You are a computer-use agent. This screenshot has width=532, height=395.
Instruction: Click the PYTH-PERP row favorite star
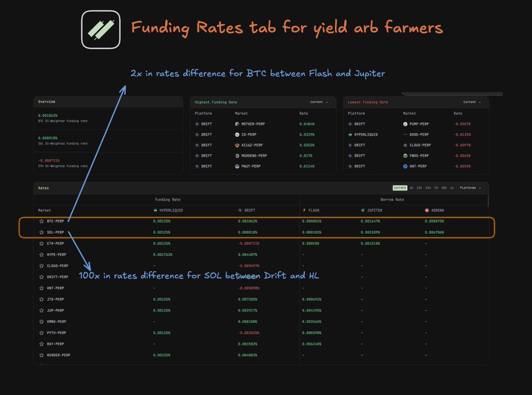pyautogui.click(x=41, y=333)
